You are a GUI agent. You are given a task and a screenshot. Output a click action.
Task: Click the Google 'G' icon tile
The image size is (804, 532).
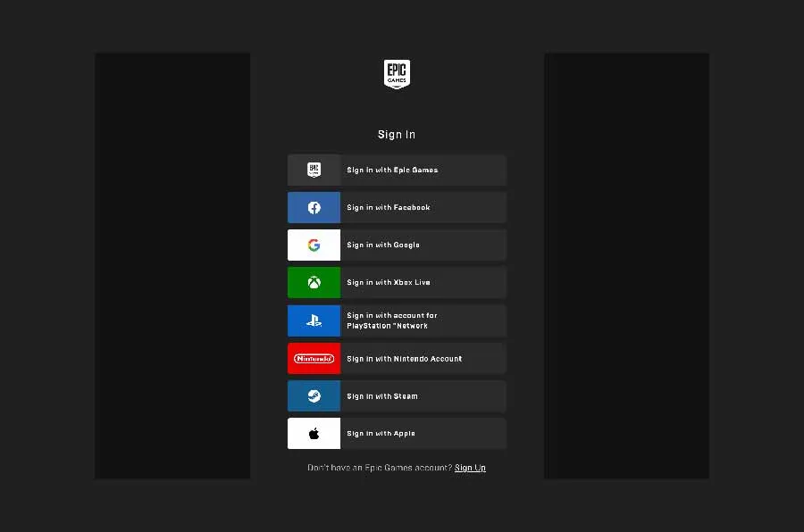(314, 245)
